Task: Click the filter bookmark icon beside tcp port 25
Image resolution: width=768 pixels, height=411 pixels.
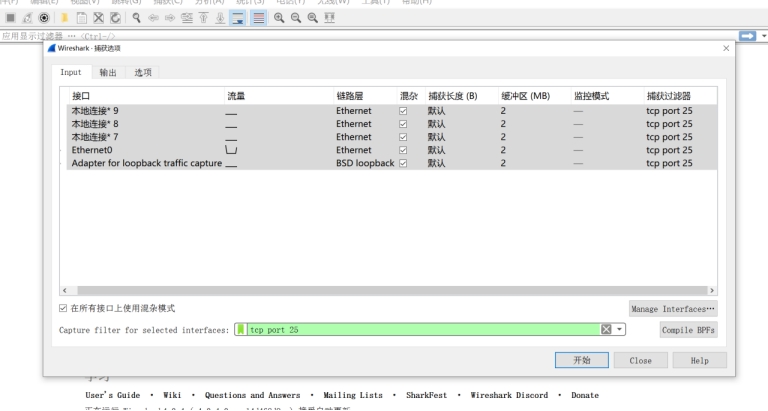Action: 241,330
